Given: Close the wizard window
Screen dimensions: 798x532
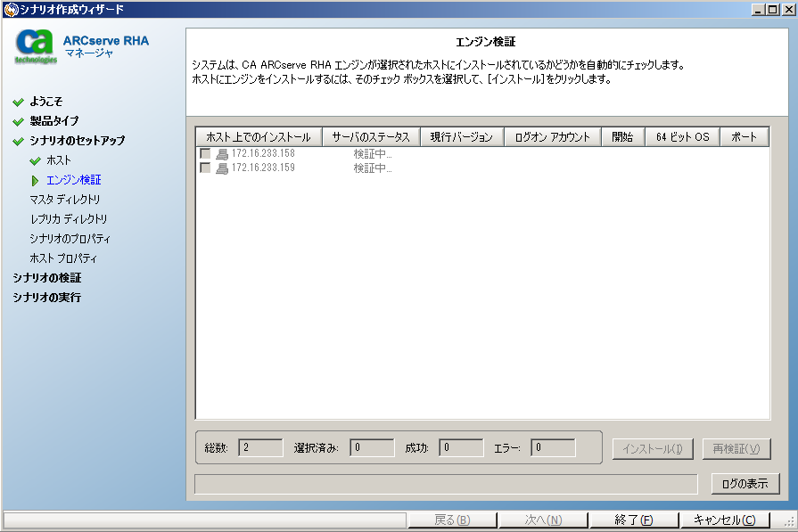Looking at the screenshot, I should 788,9.
